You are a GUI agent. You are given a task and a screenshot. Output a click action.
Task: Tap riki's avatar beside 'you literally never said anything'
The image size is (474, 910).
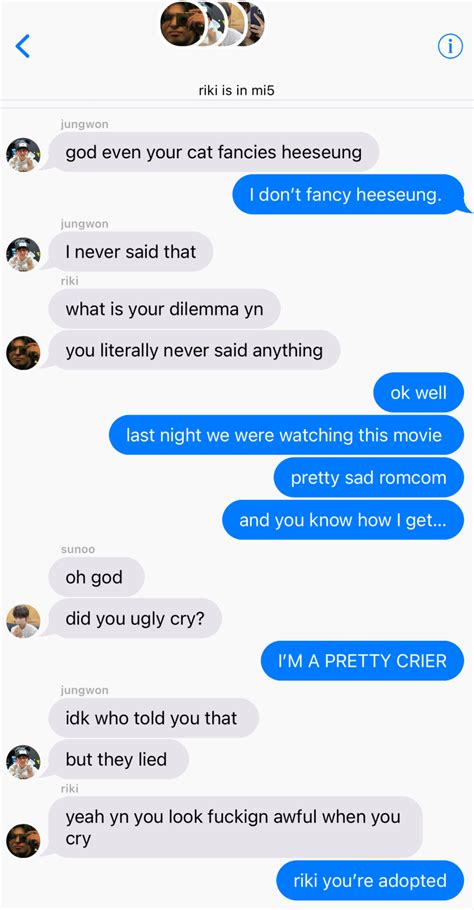coord(23,353)
